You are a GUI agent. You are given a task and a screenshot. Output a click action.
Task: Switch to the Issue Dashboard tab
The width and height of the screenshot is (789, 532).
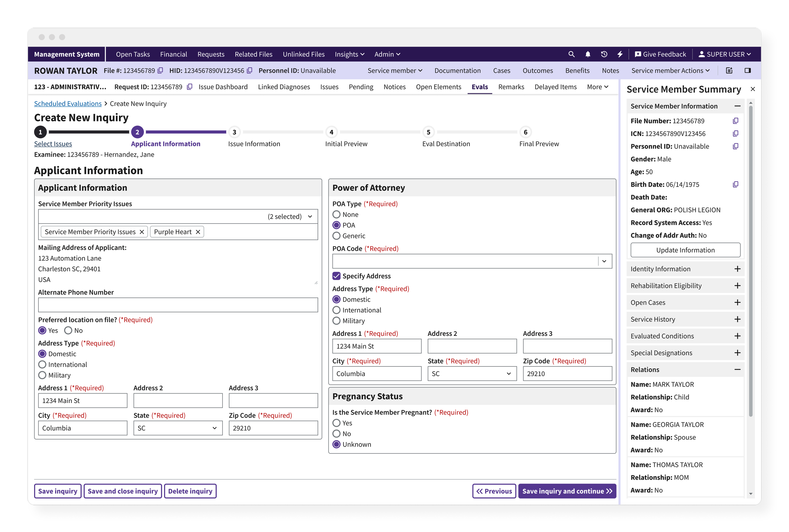tap(223, 87)
